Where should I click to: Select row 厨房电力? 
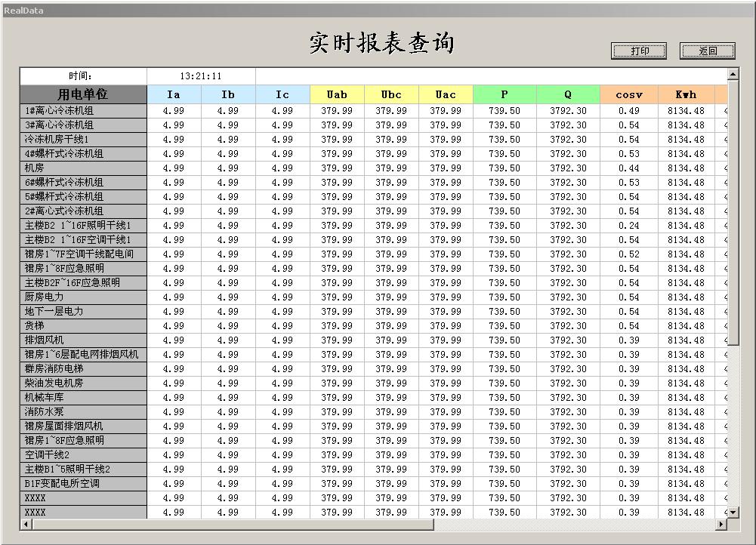point(83,297)
